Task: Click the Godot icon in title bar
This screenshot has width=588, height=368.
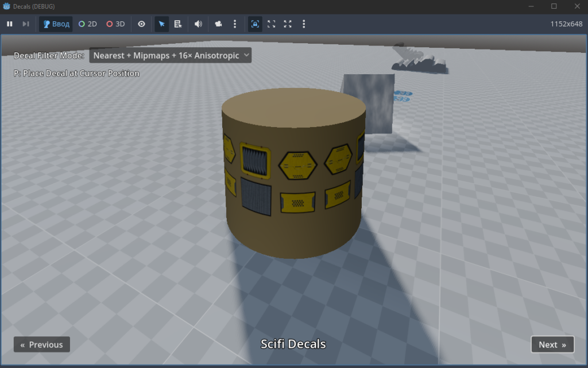Action: (x=6, y=6)
